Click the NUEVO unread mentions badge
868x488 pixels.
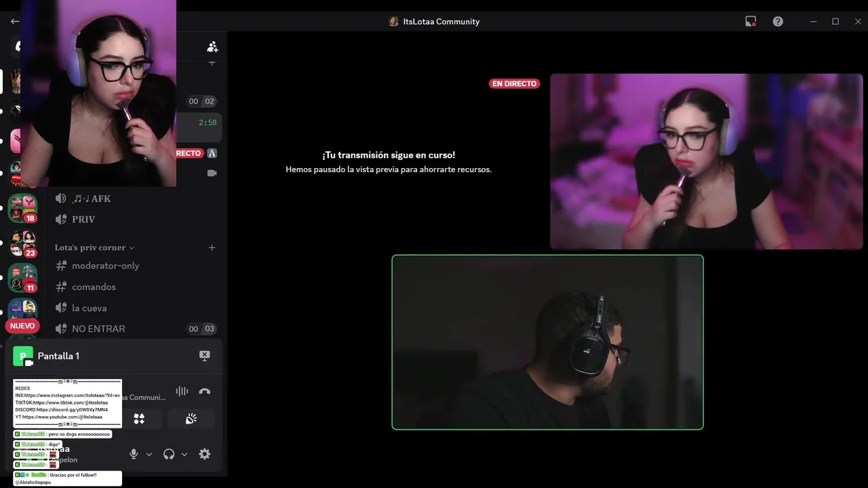22,326
